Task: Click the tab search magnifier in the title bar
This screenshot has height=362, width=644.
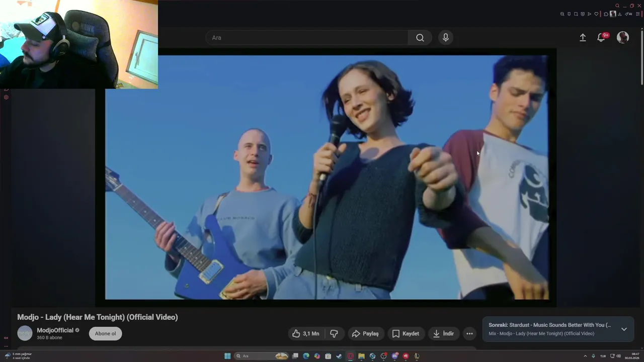Action: (617, 6)
